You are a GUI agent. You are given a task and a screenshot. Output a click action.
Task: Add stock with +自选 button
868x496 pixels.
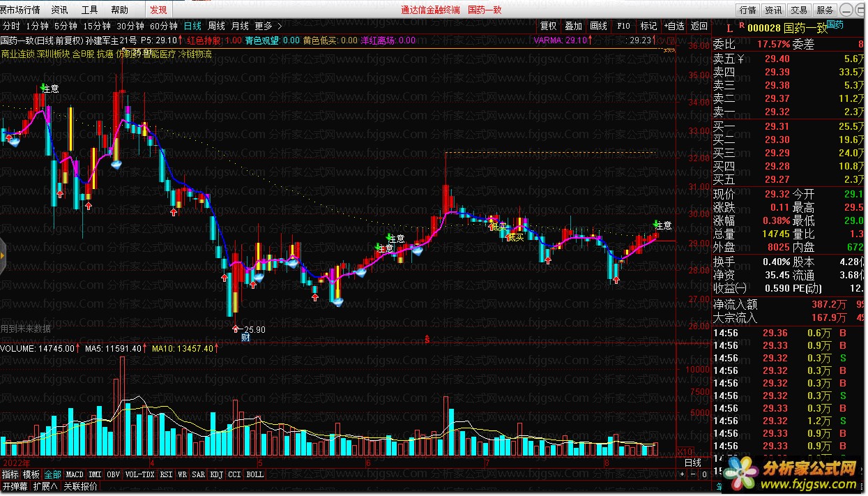click(x=673, y=26)
